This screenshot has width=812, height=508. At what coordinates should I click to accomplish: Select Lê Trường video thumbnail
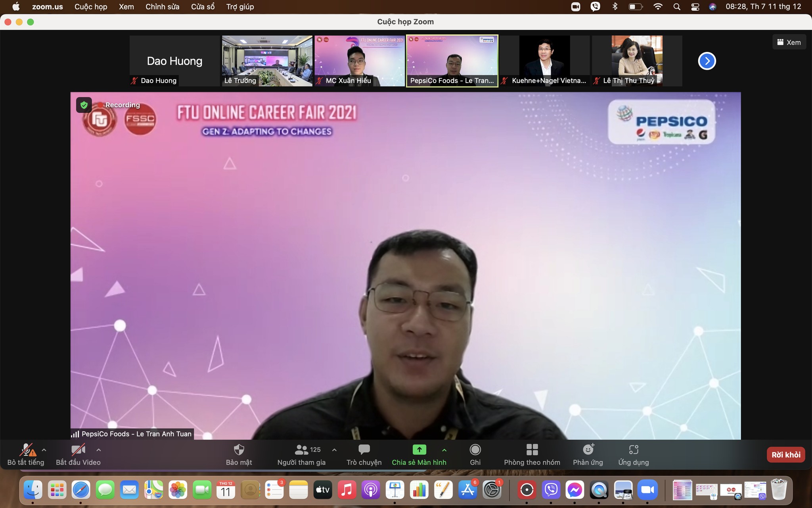tap(267, 61)
